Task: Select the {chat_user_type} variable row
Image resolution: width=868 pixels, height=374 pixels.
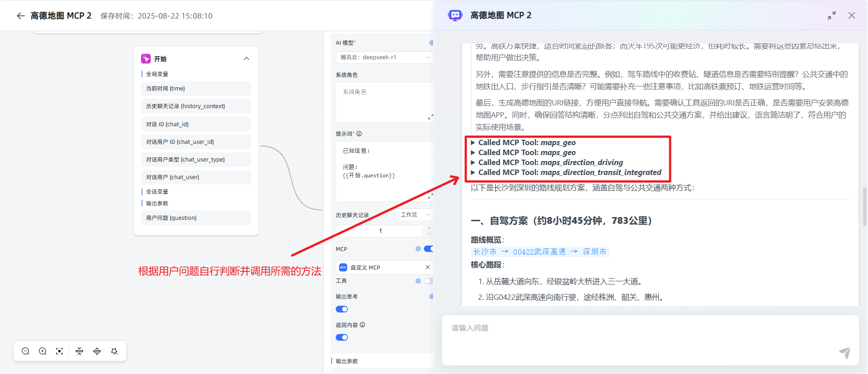Action: [196, 159]
